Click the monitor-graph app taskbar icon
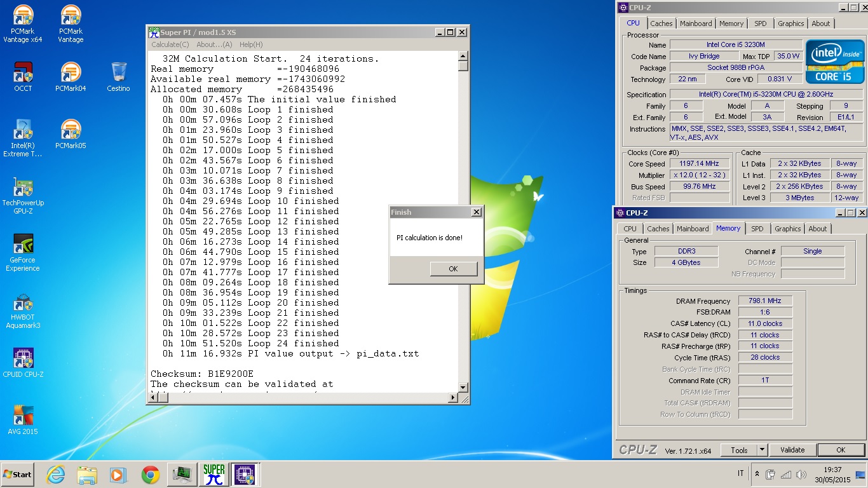 tap(182, 475)
